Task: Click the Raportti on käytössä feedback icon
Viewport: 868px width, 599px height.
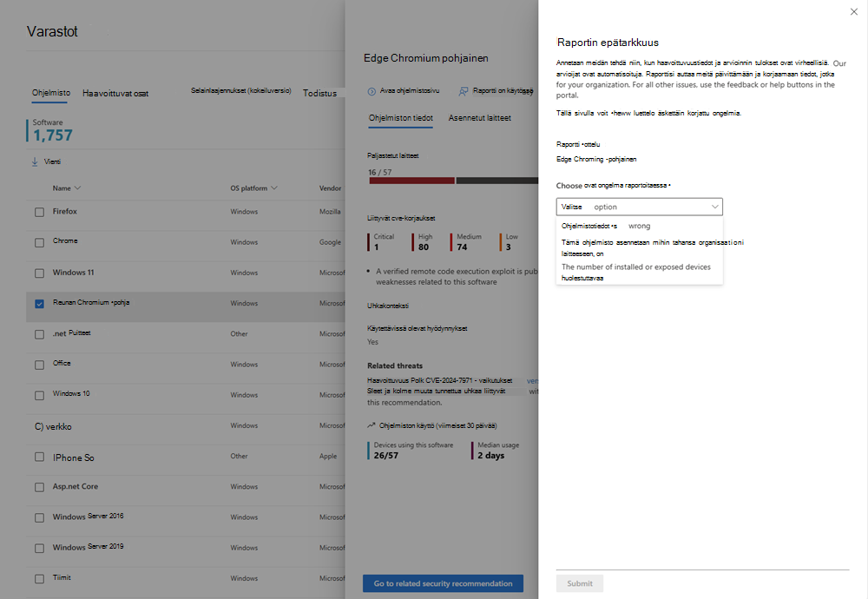Action: pyautogui.click(x=464, y=91)
